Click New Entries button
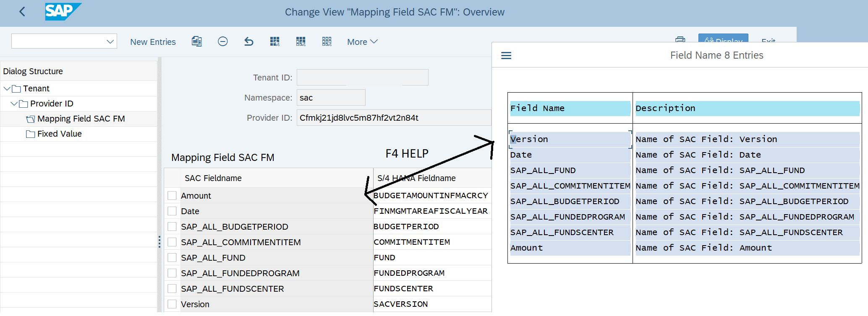868x316 pixels. [153, 42]
